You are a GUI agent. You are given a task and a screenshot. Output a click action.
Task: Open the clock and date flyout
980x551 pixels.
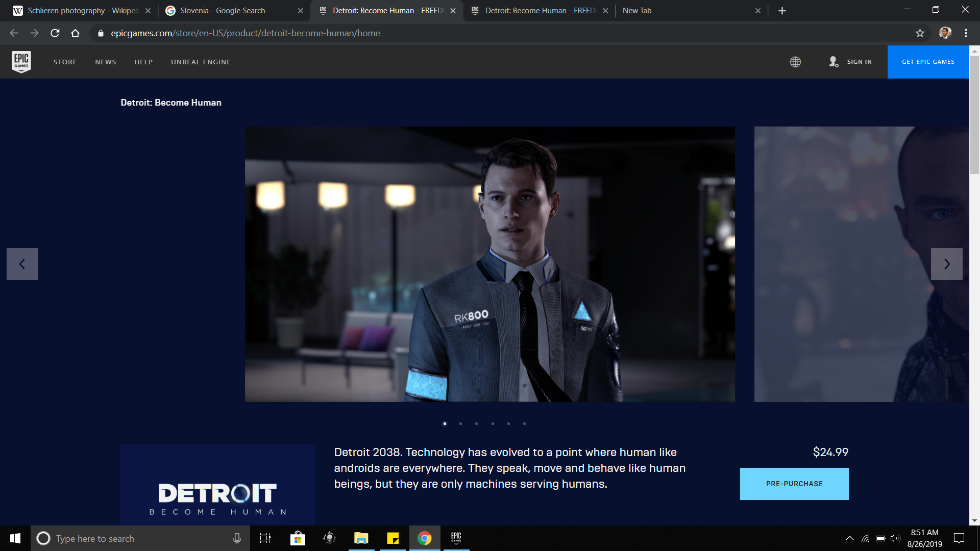924,538
